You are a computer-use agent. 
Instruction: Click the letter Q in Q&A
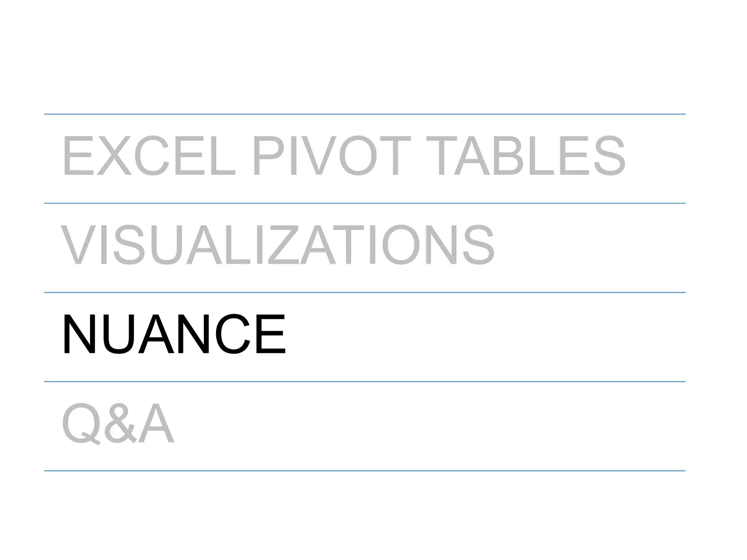82,424
